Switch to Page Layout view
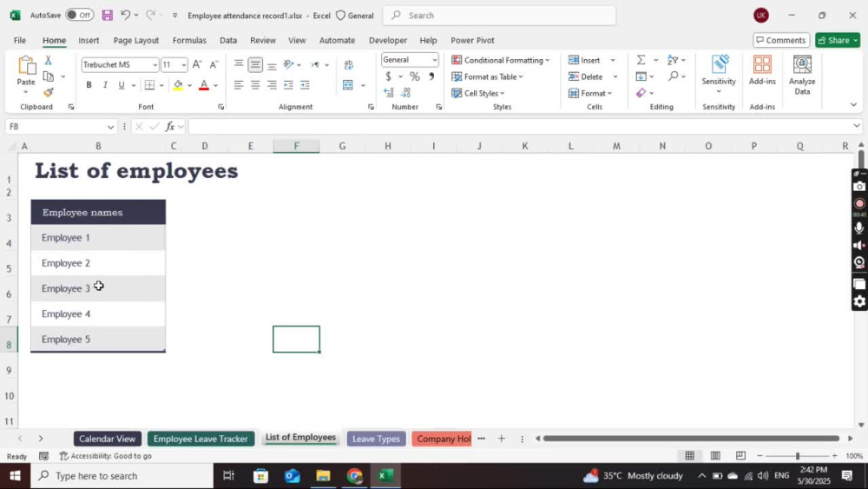The height and width of the screenshot is (489, 868). click(x=715, y=456)
